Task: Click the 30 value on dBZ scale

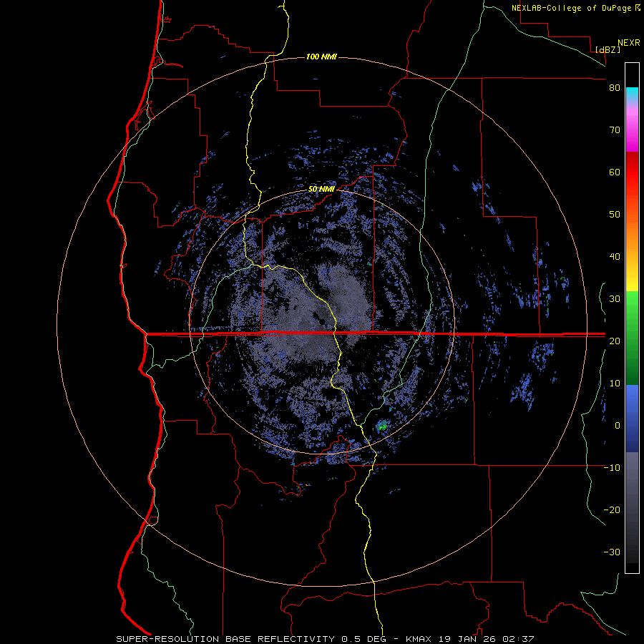Action: (615, 299)
